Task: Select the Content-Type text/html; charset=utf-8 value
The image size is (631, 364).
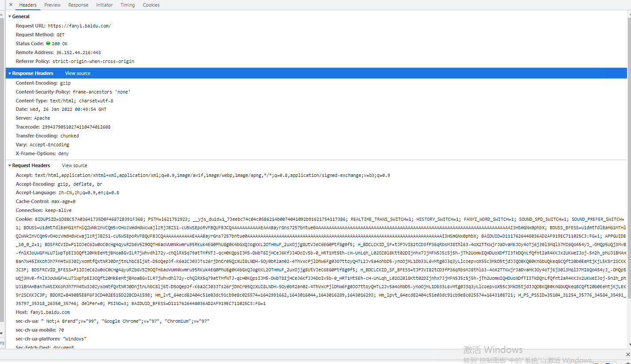Action: click(x=81, y=101)
